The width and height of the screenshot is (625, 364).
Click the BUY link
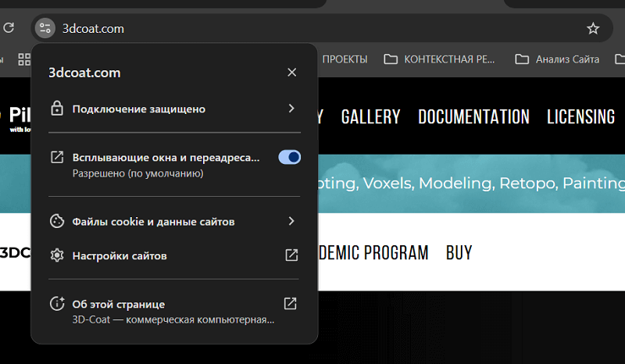459,253
